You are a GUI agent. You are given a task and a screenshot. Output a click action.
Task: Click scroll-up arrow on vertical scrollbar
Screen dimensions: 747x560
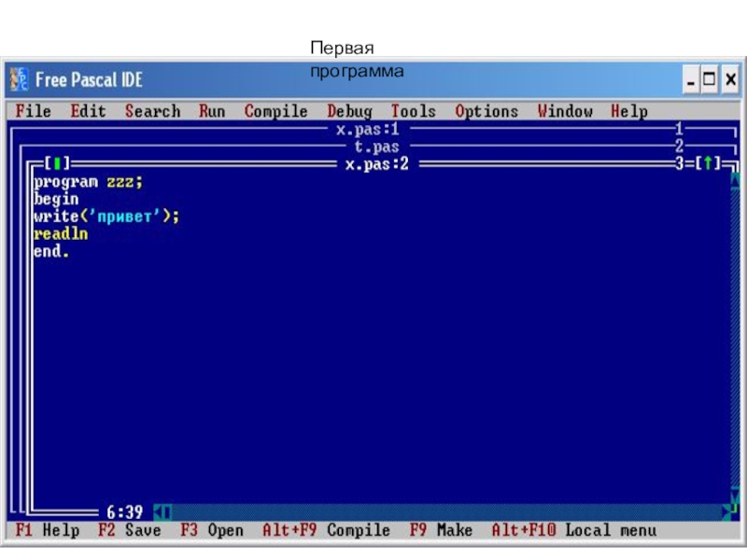pos(735,179)
